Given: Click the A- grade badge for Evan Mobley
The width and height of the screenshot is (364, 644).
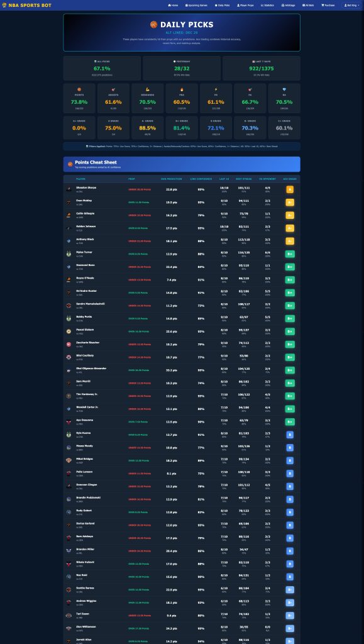Looking at the screenshot, I should coord(290,202).
